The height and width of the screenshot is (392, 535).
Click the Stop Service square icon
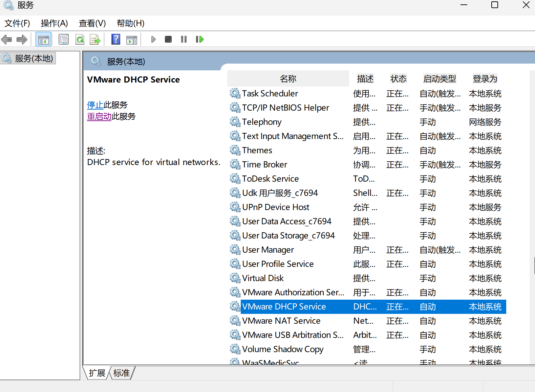168,40
